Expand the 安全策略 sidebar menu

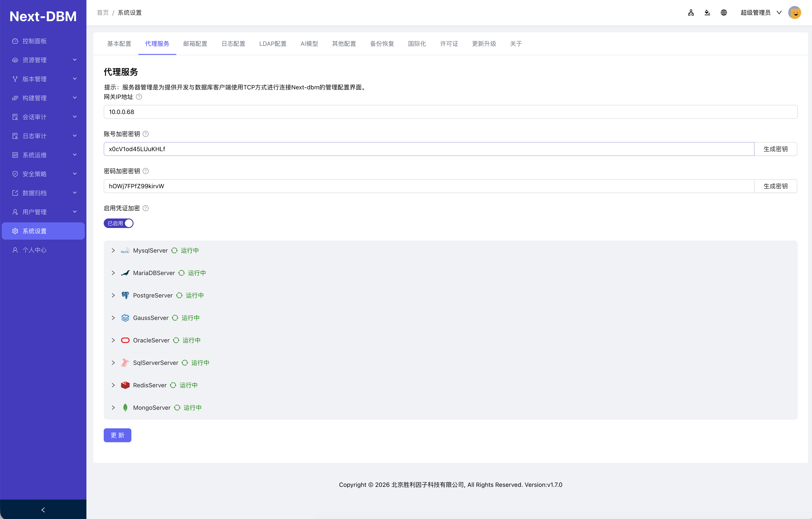click(43, 174)
